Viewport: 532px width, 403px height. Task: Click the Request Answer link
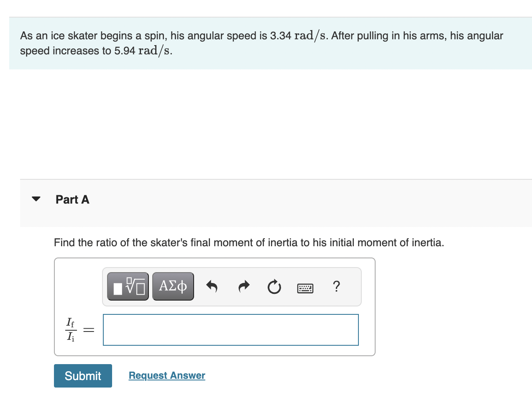(166, 375)
